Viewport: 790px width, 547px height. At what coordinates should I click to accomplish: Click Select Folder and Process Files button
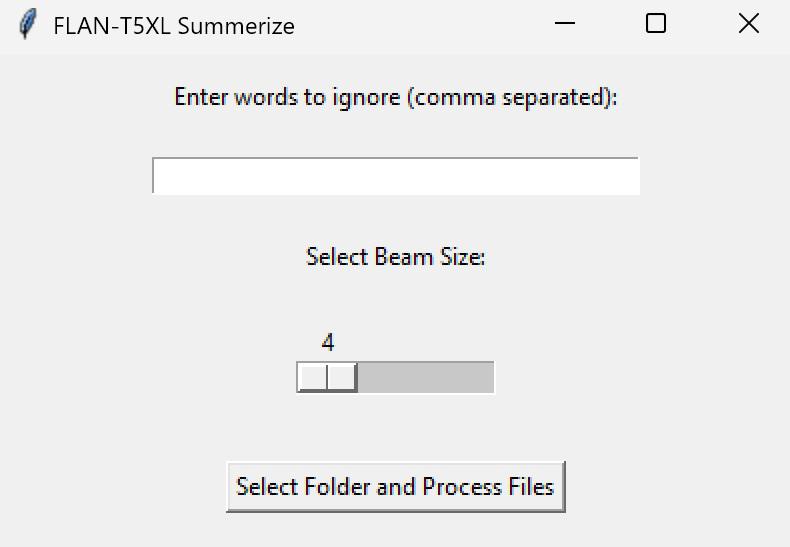[396, 487]
